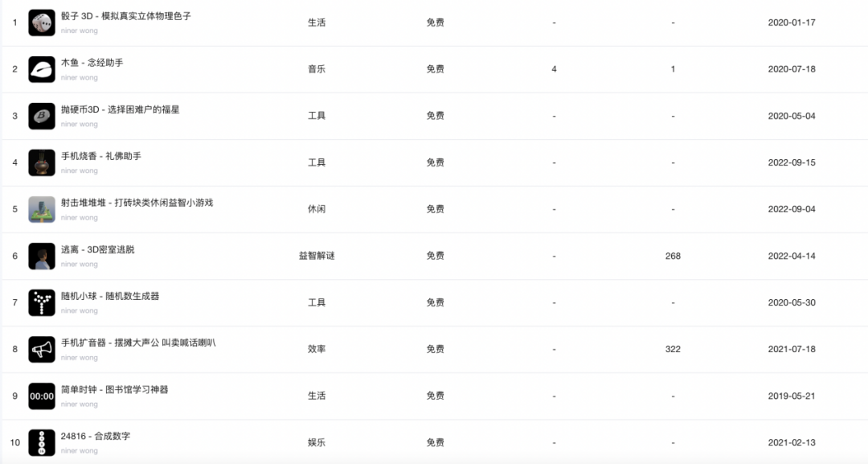Viewport: 868px width, 464px height.
Task: Click the 24816 number merge icon
Action: pyautogui.click(x=42, y=442)
